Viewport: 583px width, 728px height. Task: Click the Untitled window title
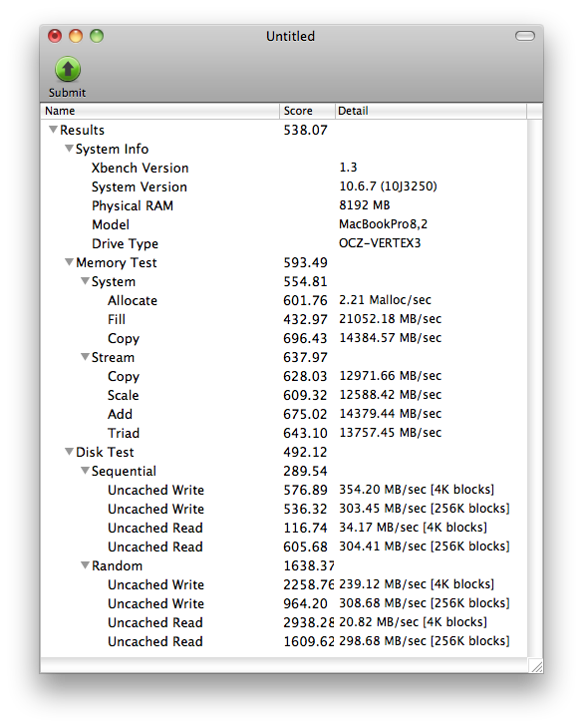click(x=290, y=36)
